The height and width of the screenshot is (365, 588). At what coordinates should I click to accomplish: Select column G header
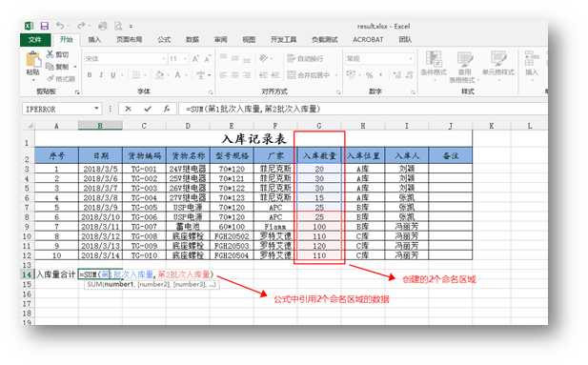pyautogui.click(x=319, y=126)
